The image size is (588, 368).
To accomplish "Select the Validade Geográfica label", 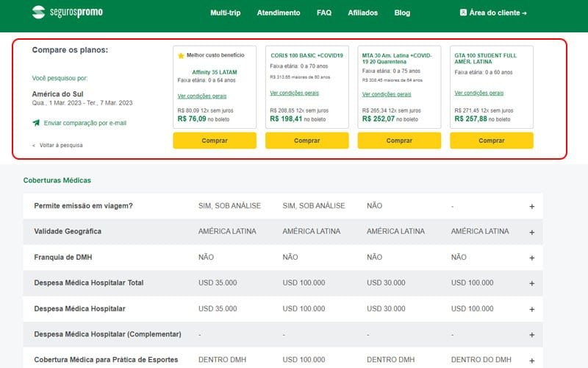I will click(x=68, y=231).
